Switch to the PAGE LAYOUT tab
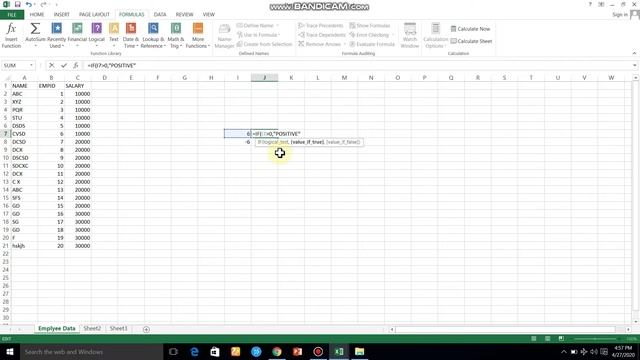The height and width of the screenshot is (360, 640). [x=94, y=15]
